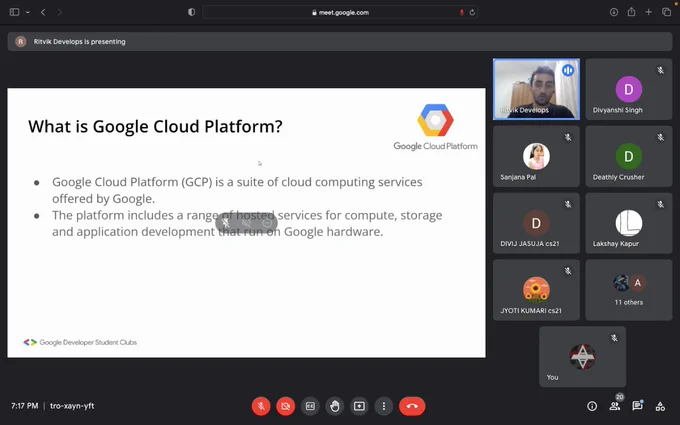
Task: Click the muted mic icon on Deathly Crusher
Action: 660,137
